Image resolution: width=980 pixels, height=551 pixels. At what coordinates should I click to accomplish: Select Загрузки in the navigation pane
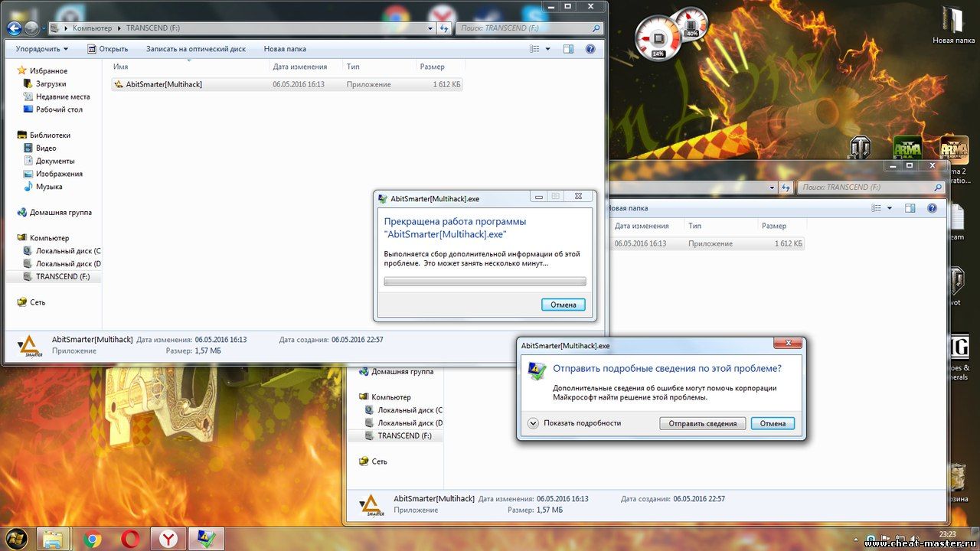[51, 83]
